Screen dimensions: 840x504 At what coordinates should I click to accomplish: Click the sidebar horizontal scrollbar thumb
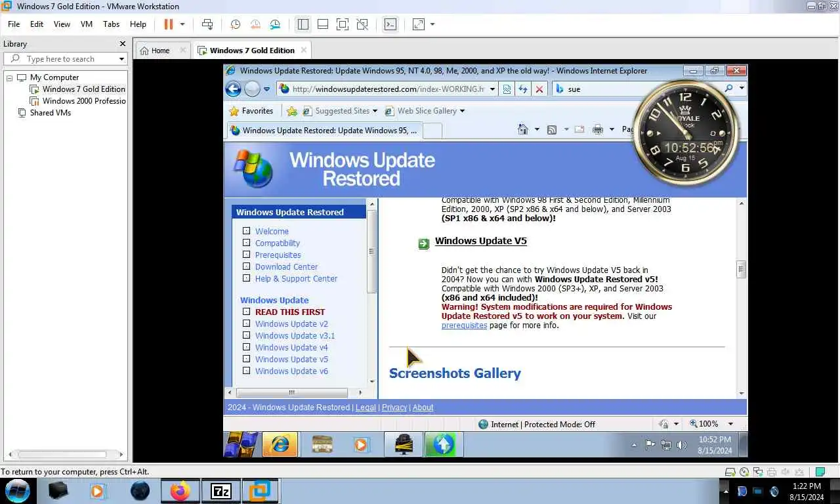pos(291,392)
